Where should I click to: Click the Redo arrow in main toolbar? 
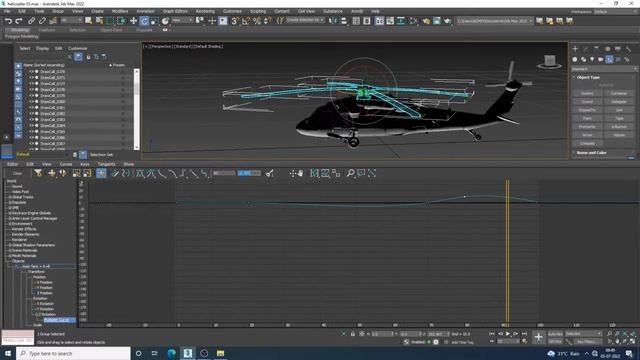point(19,20)
